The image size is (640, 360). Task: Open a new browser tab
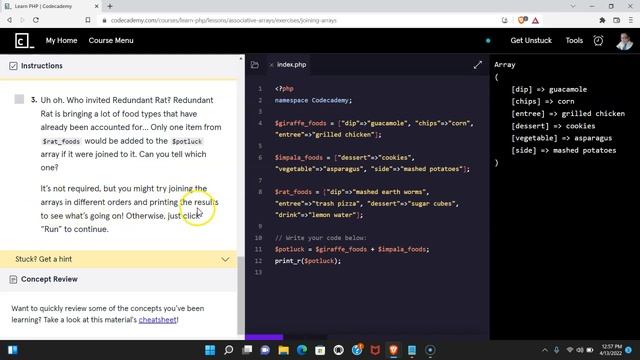[x=110, y=6]
